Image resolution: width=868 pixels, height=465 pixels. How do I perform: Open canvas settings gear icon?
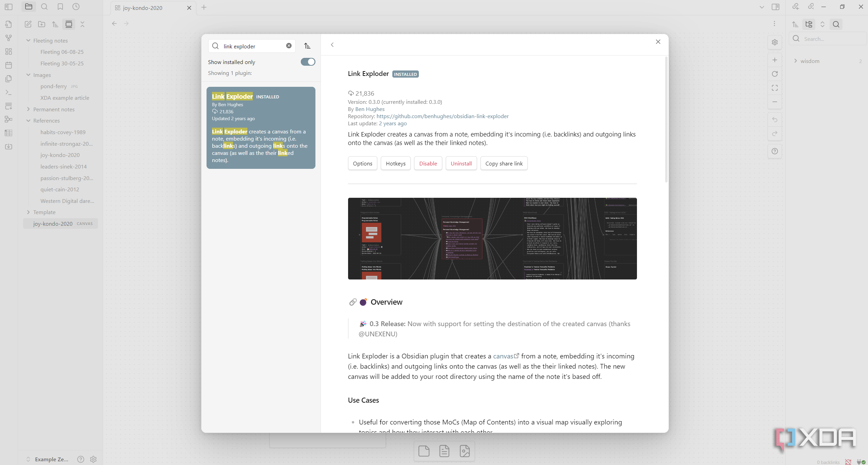pos(775,42)
